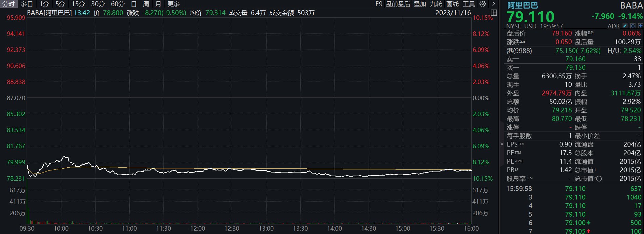Choose the 30分 chart period
The image size is (644, 234).
tap(98, 4)
